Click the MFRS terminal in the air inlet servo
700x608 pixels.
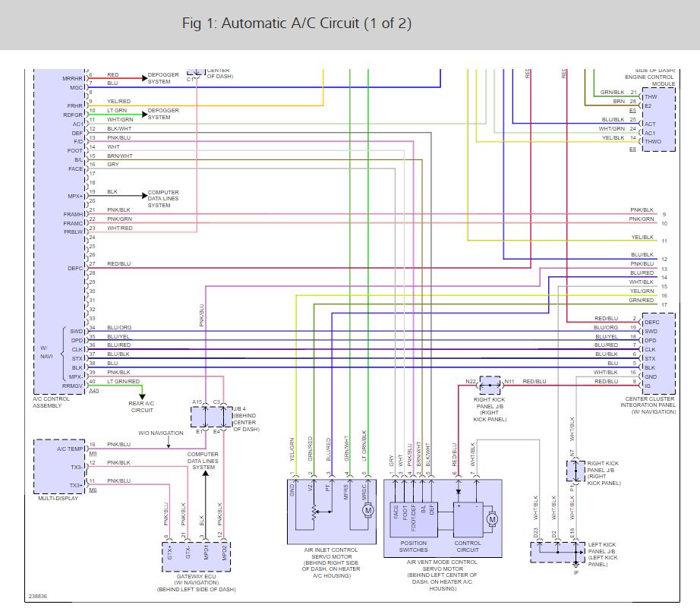click(345, 492)
